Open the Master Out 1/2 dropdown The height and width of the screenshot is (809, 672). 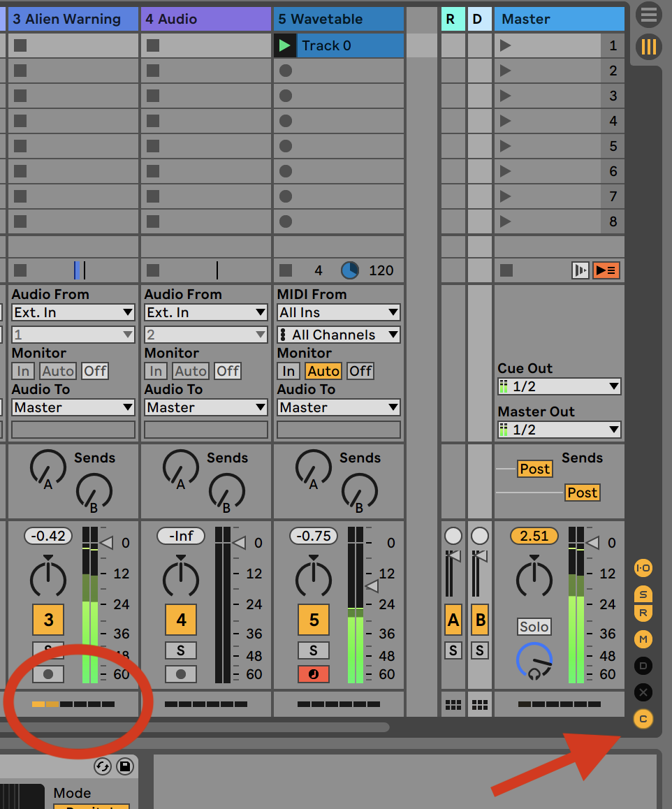[x=560, y=430]
